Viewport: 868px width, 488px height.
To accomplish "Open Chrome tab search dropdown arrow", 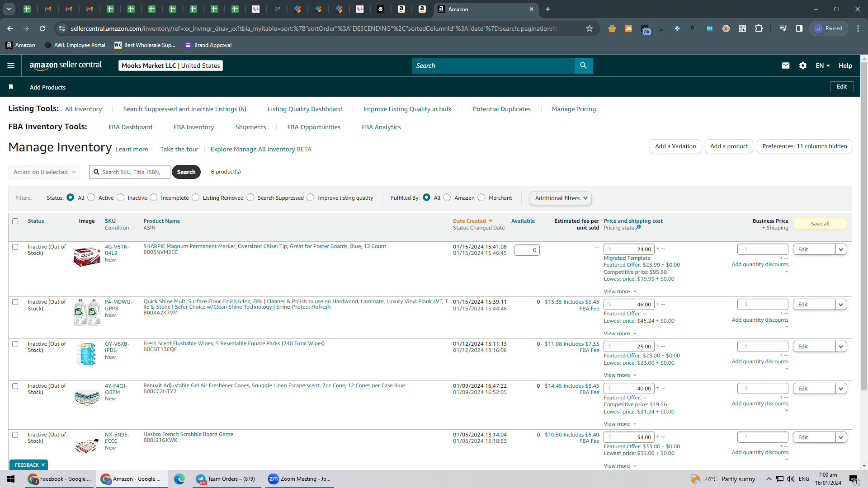I will click(9, 9).
